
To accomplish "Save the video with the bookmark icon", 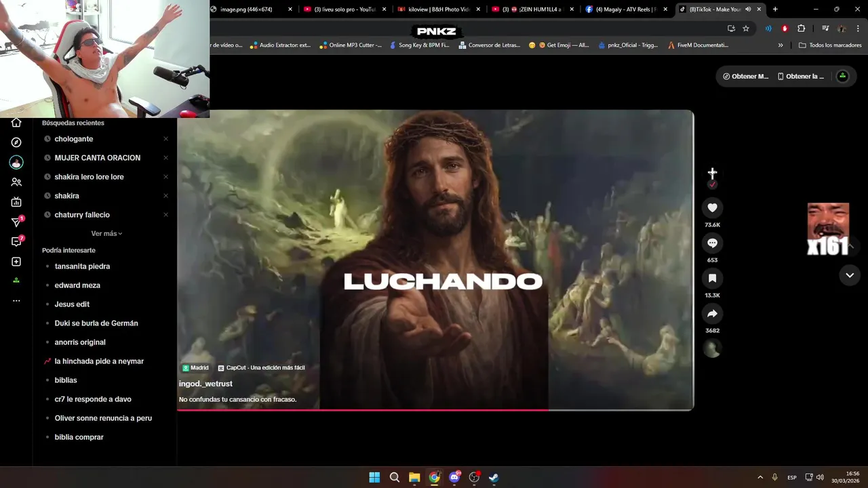I will [x=712, y=279].
